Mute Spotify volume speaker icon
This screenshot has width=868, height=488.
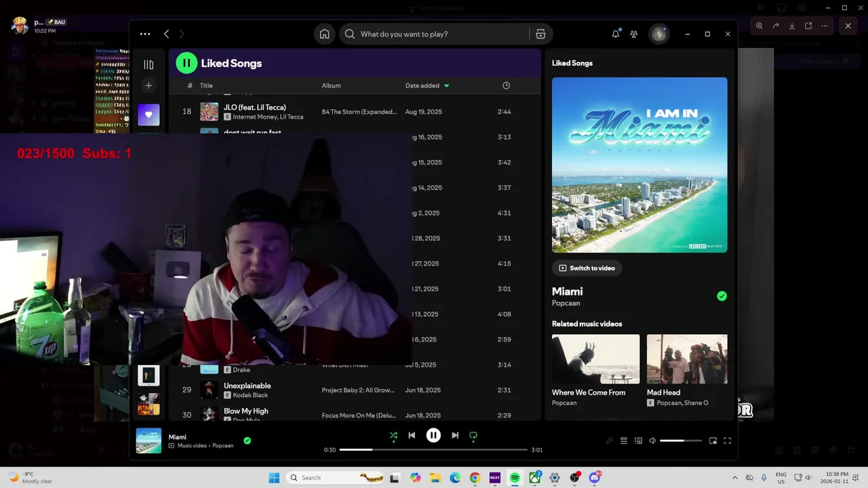point(652,441)
